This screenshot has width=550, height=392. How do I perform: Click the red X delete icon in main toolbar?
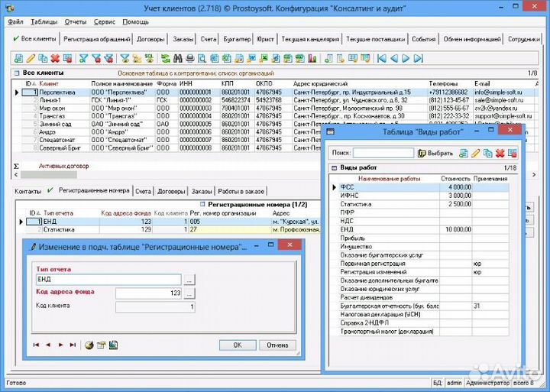pos(56,58)
